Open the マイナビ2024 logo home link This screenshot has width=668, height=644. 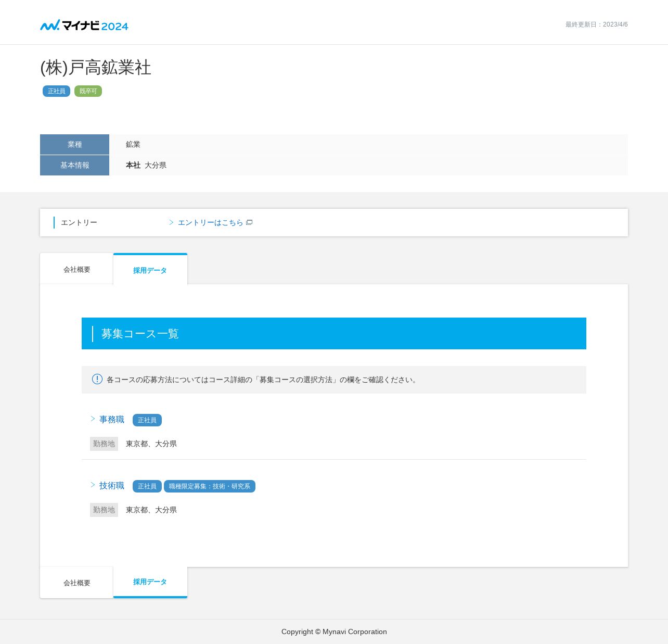coord(84,25)
